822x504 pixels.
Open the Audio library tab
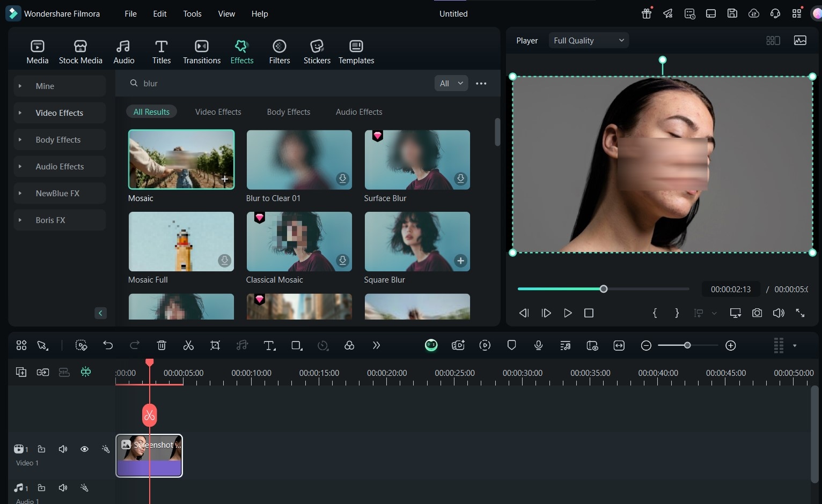tap(124, 52)
